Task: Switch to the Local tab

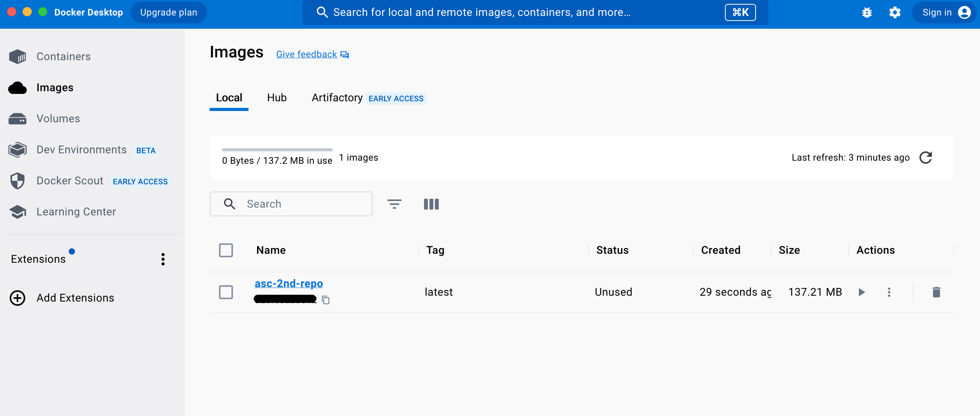Action: click(x=229, y=98)
